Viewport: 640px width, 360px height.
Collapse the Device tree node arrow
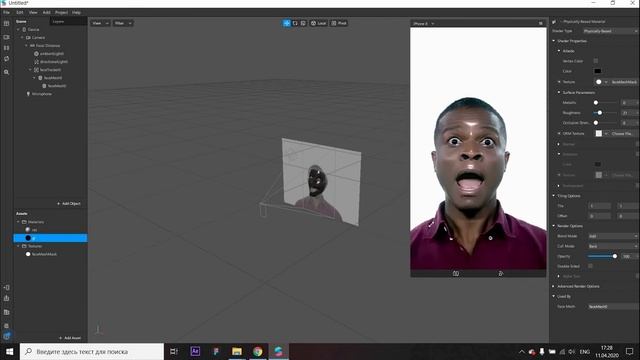pyautogui.click(x=18, y=29)
